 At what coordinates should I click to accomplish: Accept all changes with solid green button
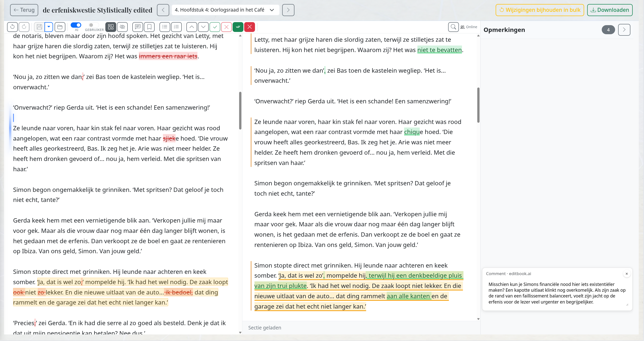(x=238, y=27)
